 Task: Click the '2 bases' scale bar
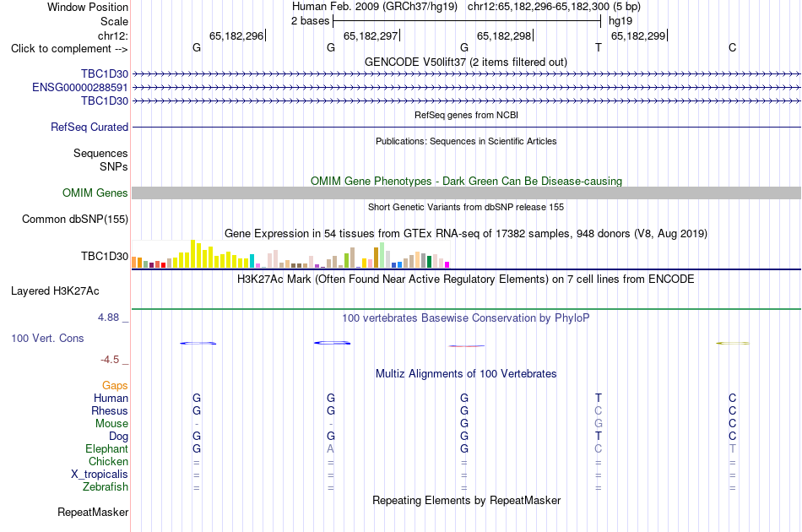click(467, 21)
